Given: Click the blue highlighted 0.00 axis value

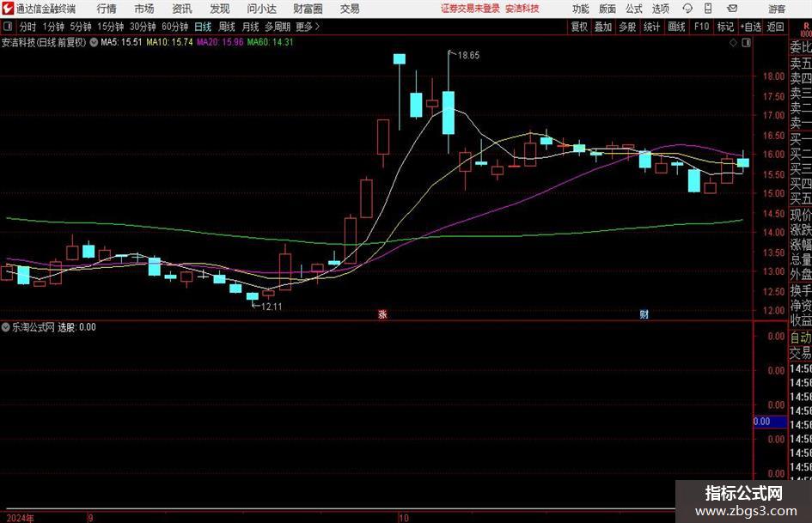Looking at the screenshot, I should click(770, 422).
